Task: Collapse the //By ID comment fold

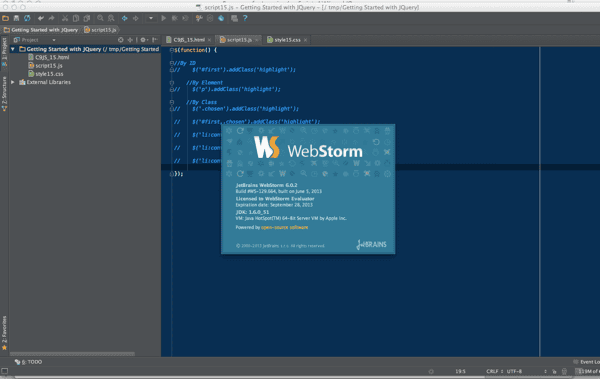Action: click(x=172, y=63)
